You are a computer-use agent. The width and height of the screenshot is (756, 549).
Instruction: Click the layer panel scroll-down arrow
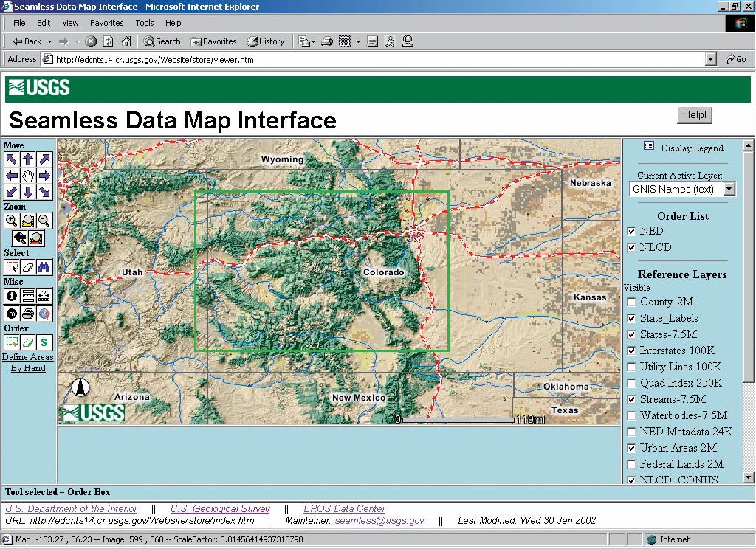pos(749,477)
